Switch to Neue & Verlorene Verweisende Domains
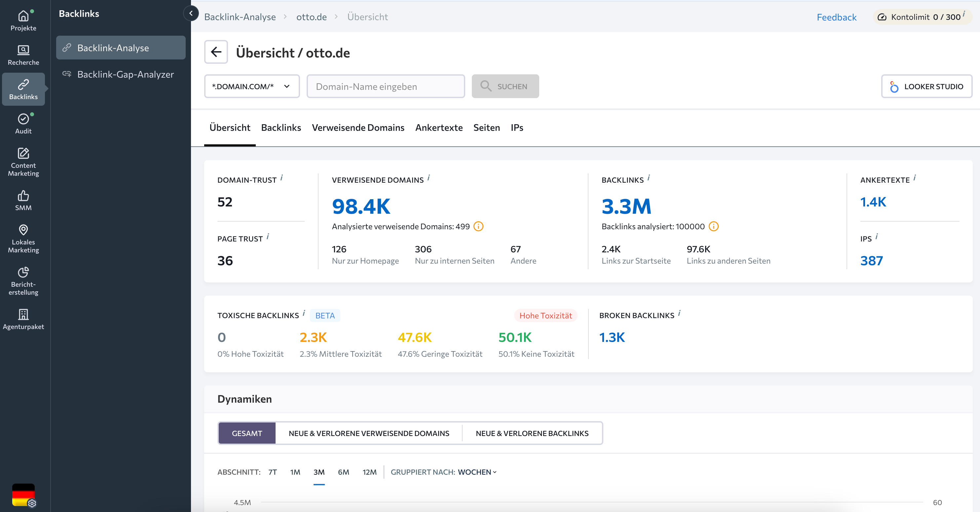Screen dimensions: 980x512 point(369,433)
